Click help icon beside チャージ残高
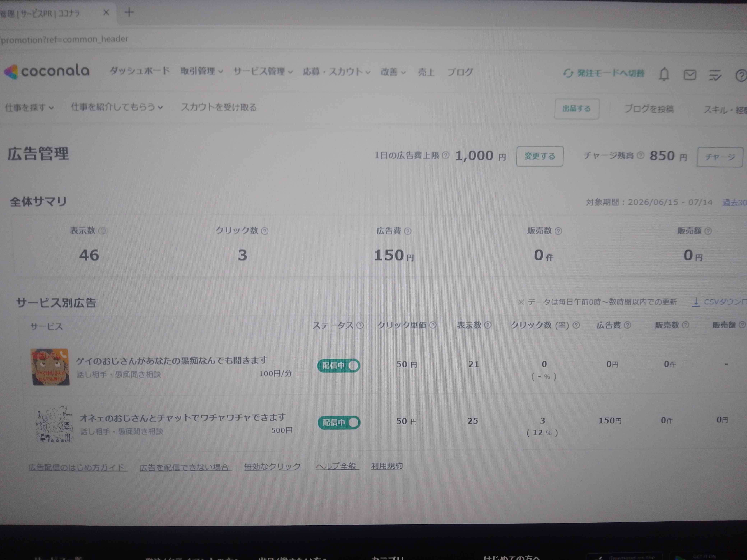This screenshot has height=560, width=747. click(x=641, y=156)
